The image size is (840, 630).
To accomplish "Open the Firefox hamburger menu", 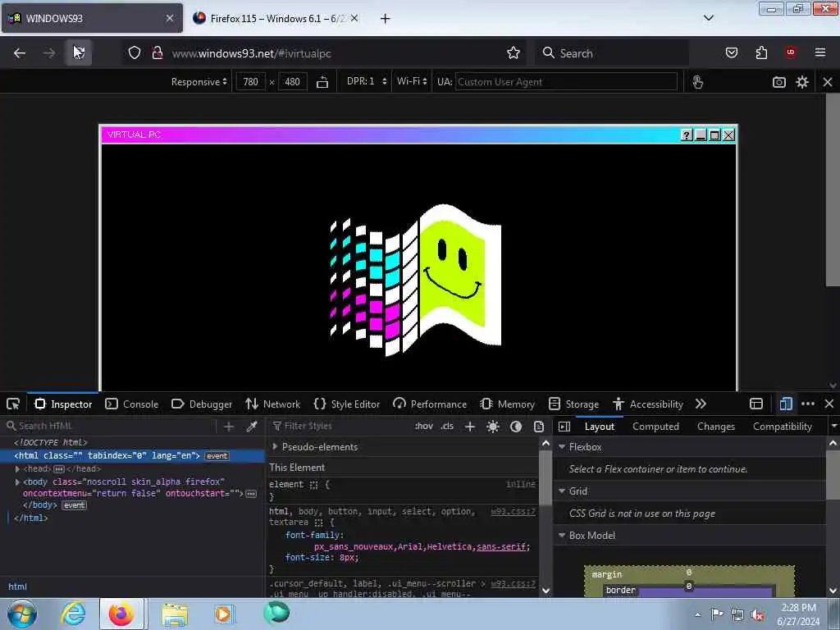I will pyautogui.click(x=820, y=52).
